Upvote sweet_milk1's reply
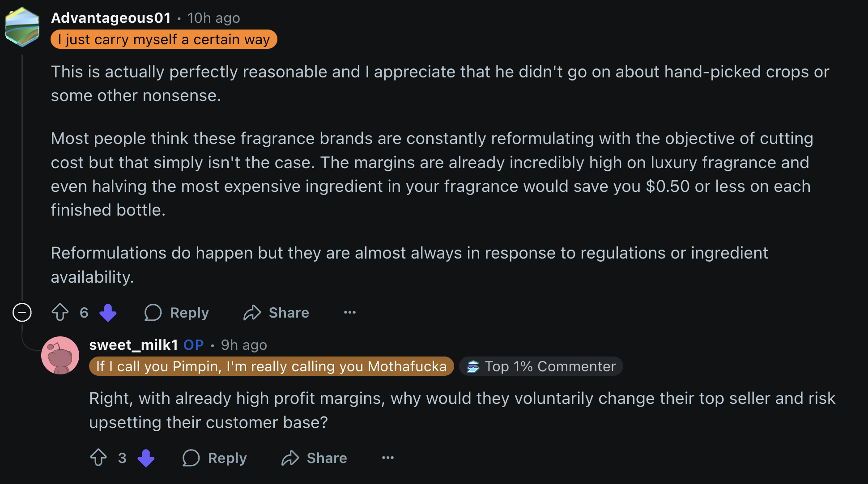Image resolution: width=868 pixels, height=484 pixels. coord(98,458)
